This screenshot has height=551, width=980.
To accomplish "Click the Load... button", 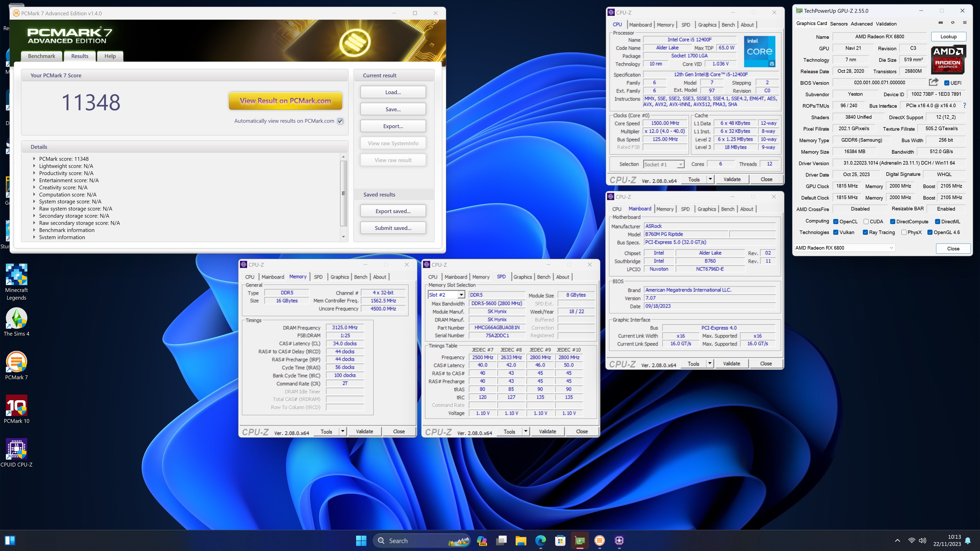I will tap(393, 92).
